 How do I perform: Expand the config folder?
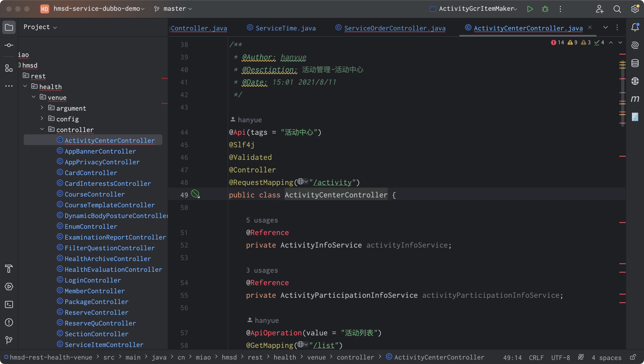42,118
